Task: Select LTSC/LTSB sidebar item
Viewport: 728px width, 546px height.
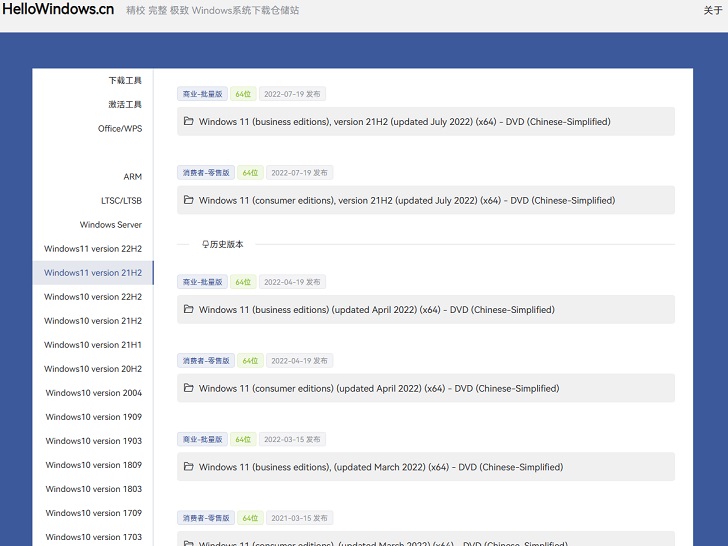Action: click(x=121, y=201)
